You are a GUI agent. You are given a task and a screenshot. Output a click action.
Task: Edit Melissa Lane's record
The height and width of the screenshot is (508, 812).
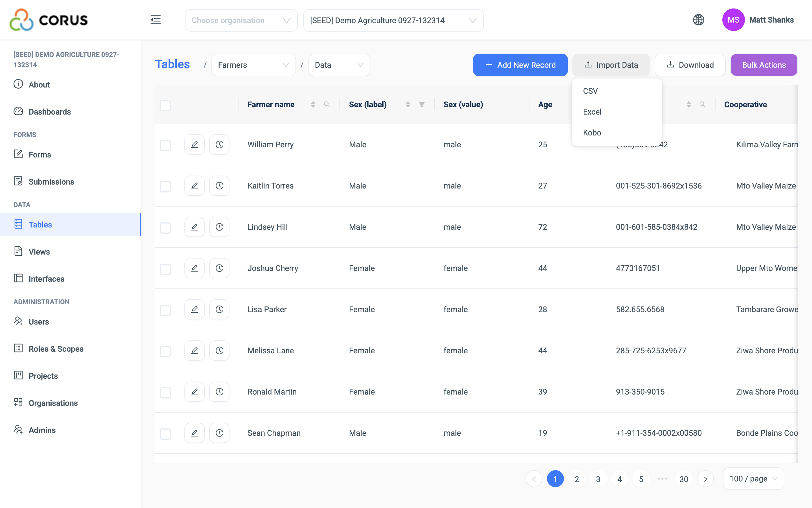coord(194,351)
